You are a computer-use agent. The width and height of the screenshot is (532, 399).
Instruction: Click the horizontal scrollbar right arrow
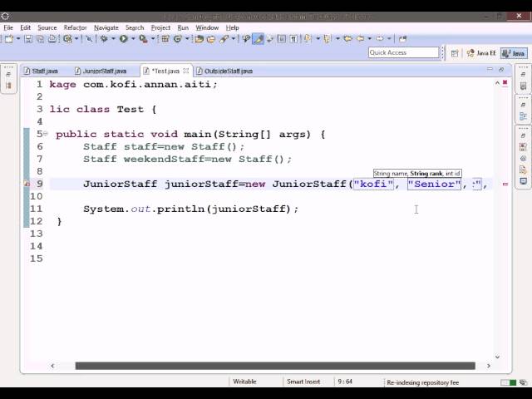(x=489, y=366)
